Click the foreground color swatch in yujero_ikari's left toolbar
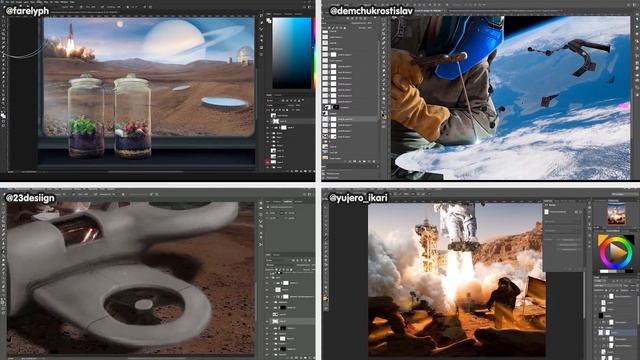The image size is (640, 360). click(325, 298)
